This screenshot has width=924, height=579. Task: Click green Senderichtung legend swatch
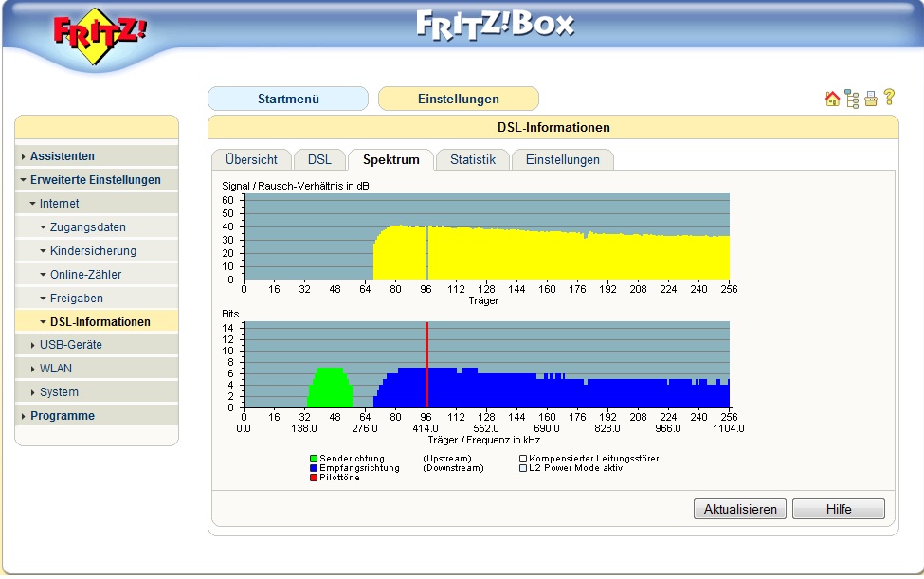pos(314,459)
